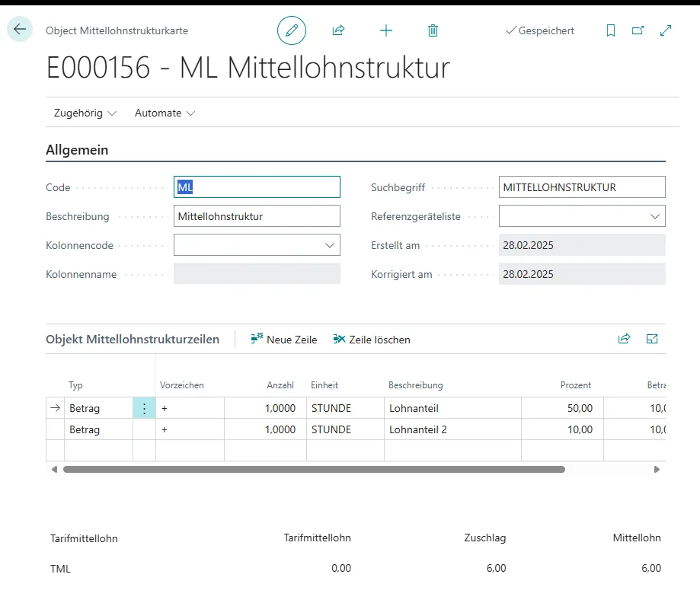Click the Share icon in the top bar
The image size is (700, 603).
pos(338,30)
